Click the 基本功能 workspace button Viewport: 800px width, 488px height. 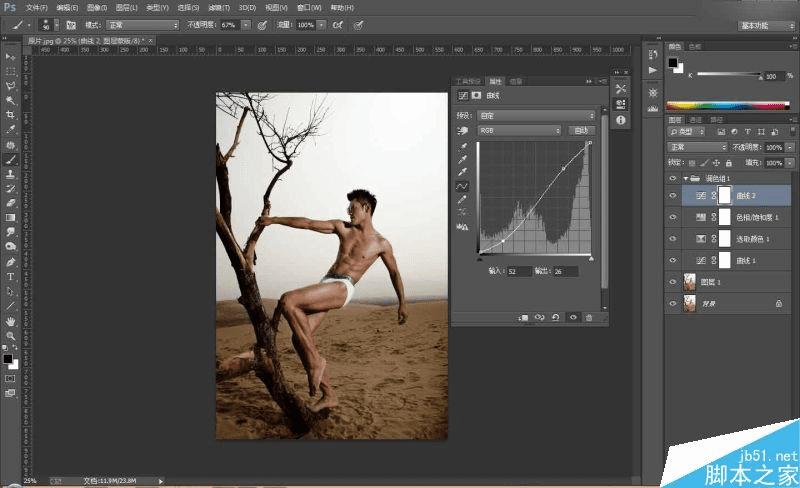click(765, 24)
